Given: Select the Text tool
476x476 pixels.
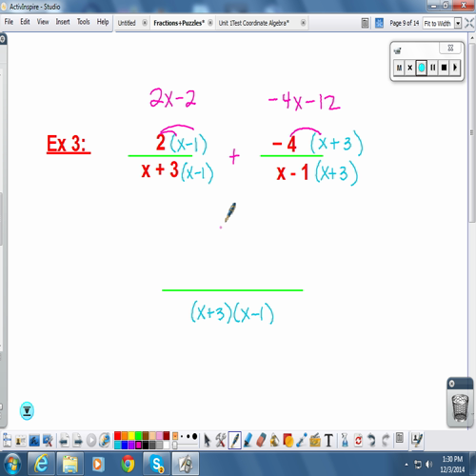Looking at the screenshot, I should pos(328,441).
